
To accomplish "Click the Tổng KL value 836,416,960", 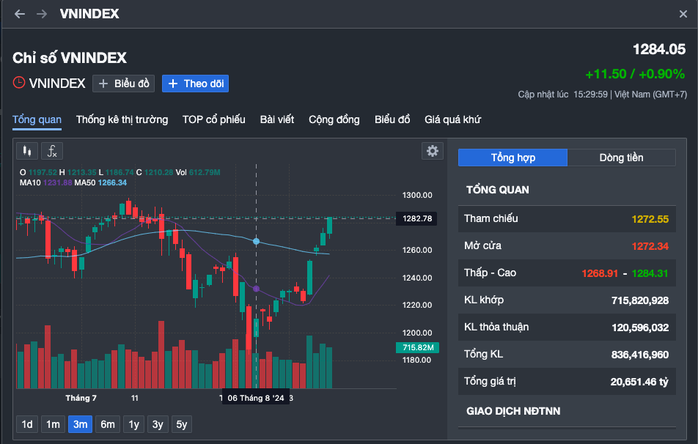I will 640,355.
